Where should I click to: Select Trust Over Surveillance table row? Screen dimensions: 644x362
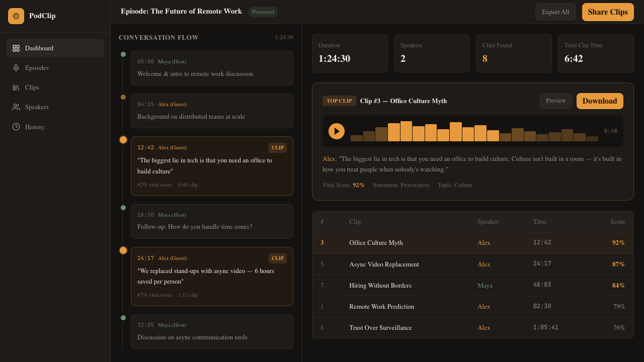pos(473,328)
